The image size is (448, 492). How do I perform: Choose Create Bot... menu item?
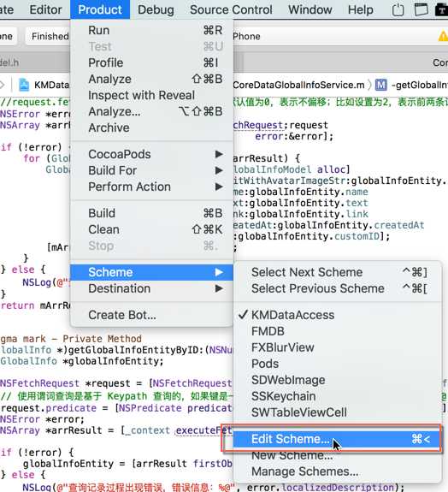(x=151, y=315)
